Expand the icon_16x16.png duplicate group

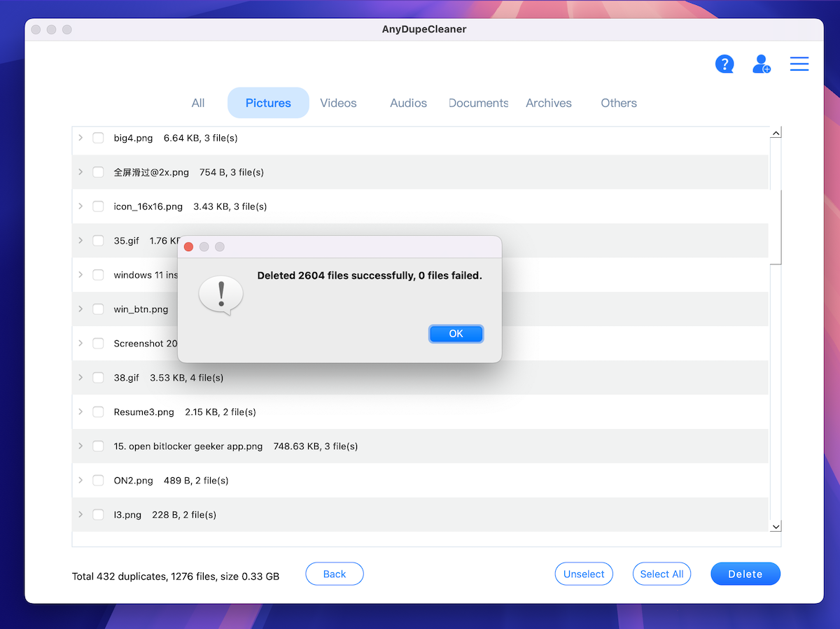coord(80,206)
